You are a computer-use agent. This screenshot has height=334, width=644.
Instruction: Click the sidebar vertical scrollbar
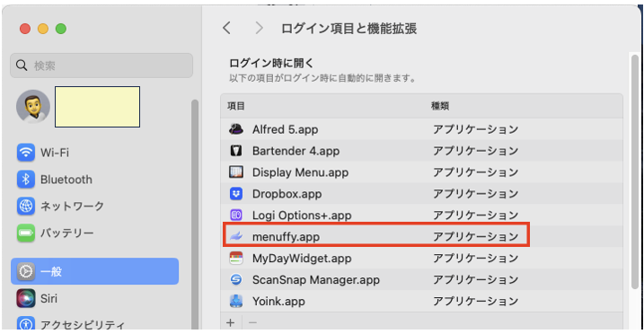tap(195, 214)
